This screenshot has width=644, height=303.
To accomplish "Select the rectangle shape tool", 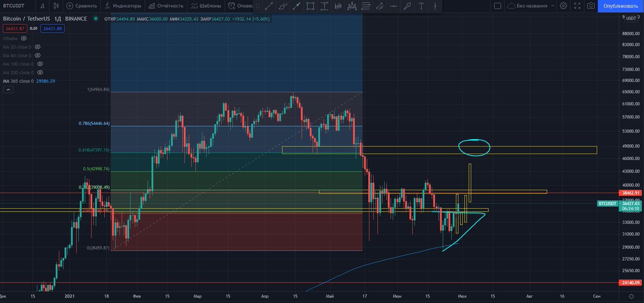I will 311,6.
